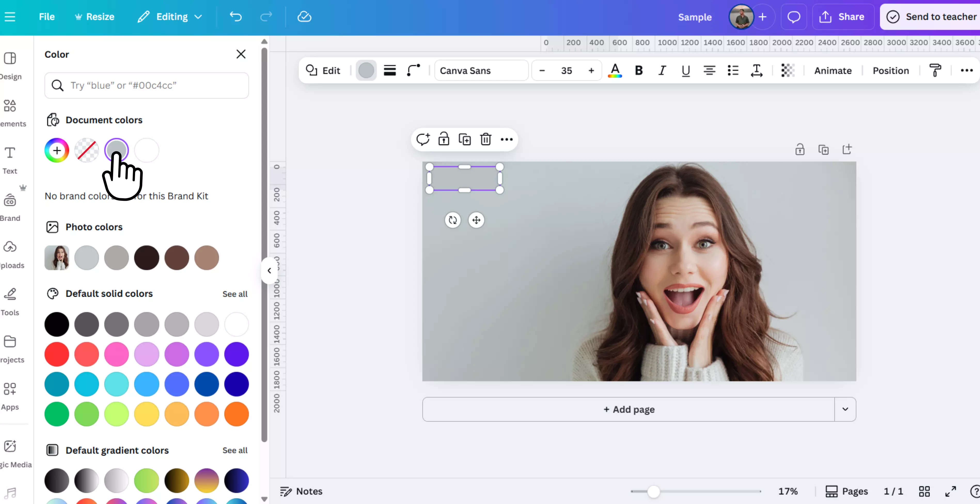Open the File menu
980x504 pixels.
(x=47, y=17)
